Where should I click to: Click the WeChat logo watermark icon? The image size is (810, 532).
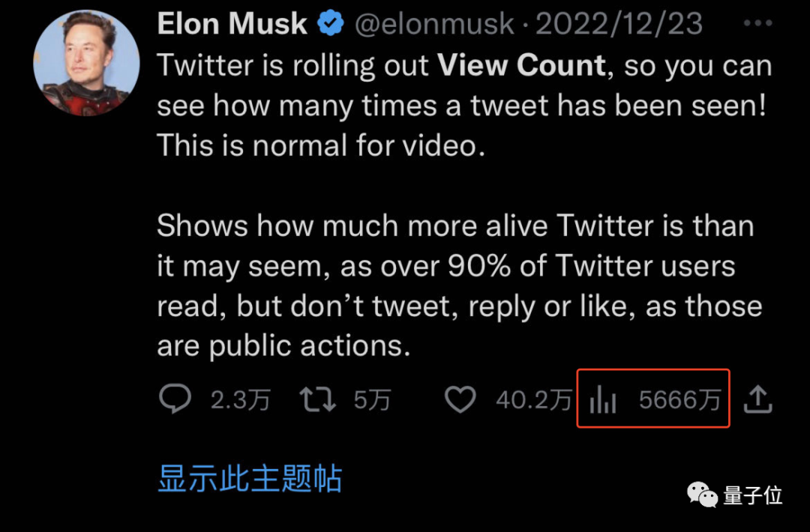[x=703, y=495]
